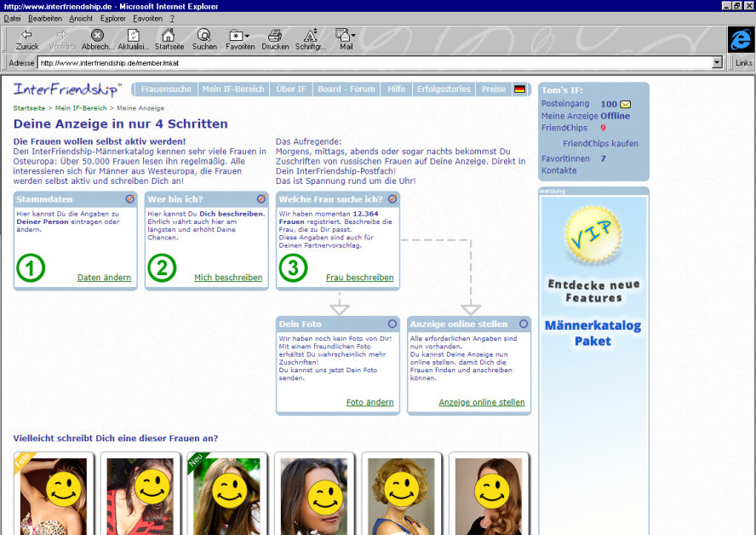Click the empty status circle on Dein Foto
This screenshot has width=756, height=535.
pyautogui.click(x=392, y=324)
